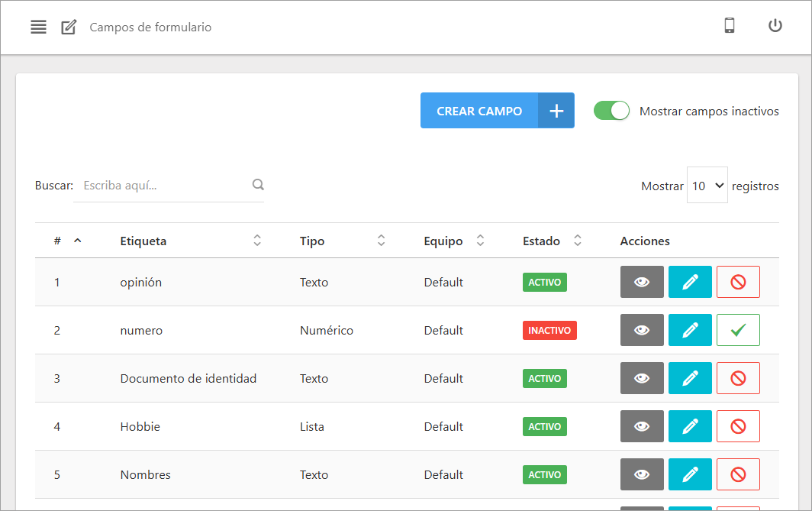Click the power logout icon
Viewport: 812px width, 511px height.
(775, 26)
